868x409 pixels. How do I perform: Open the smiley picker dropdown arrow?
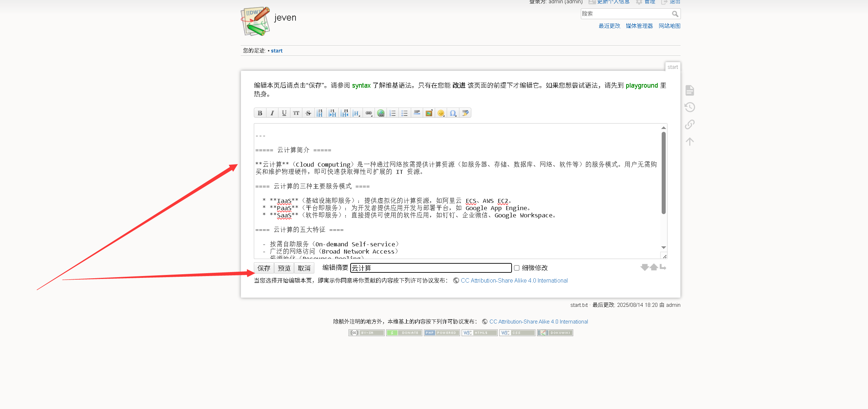tap(443, 116)
